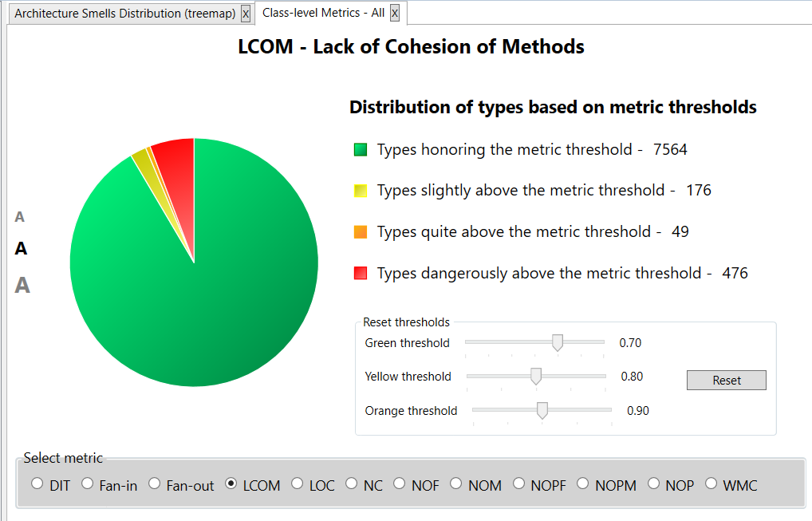The height and width of the screenshot is (521, 812).
Task: Click the Green threshold slider handle
Action: point(558,342)
